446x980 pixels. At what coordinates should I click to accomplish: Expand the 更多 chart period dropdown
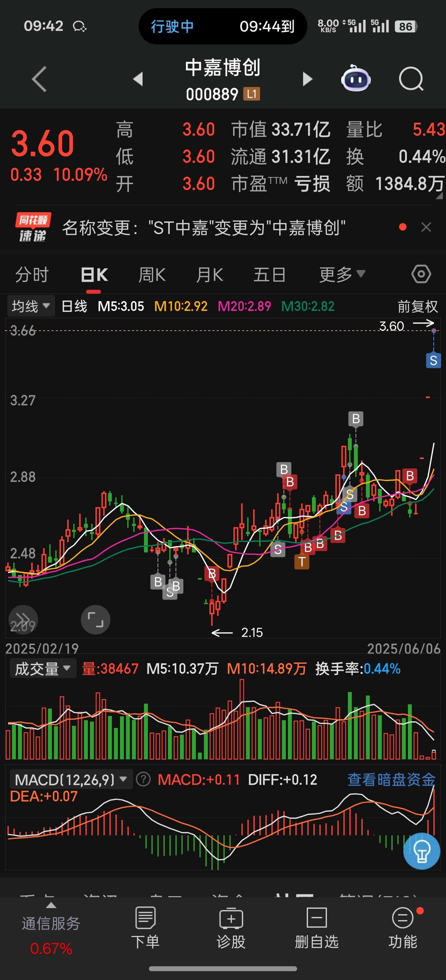coord(342,274)
